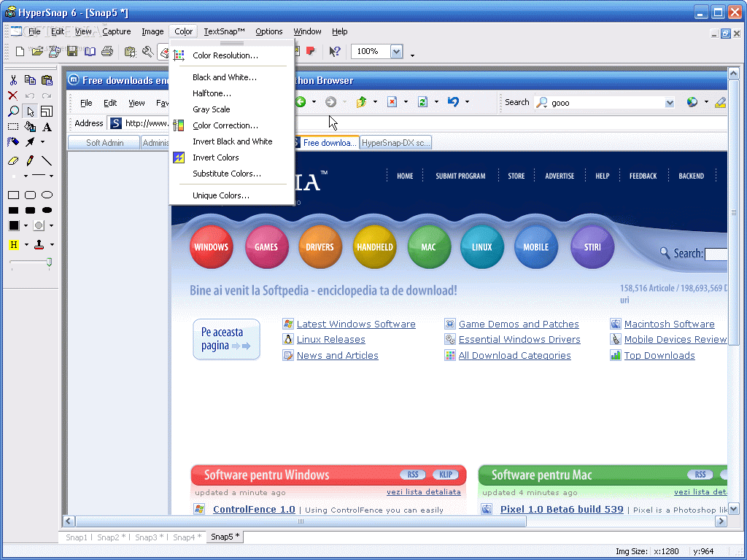Select the hollow Ellipse shape tool

[47, 195]
